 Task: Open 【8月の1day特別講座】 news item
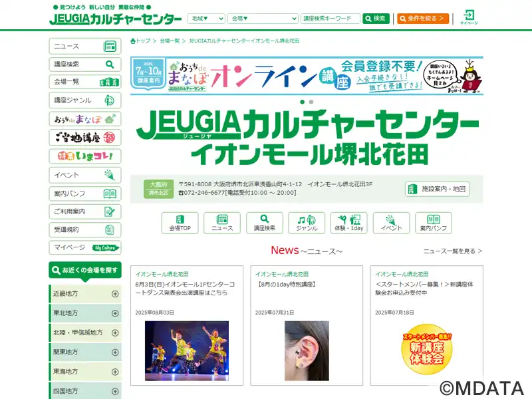coord(287,285)
